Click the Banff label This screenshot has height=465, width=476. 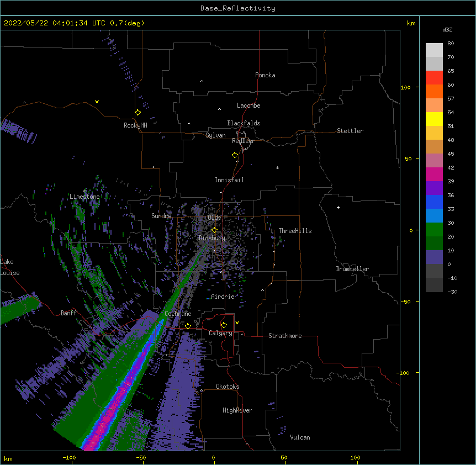68,313
